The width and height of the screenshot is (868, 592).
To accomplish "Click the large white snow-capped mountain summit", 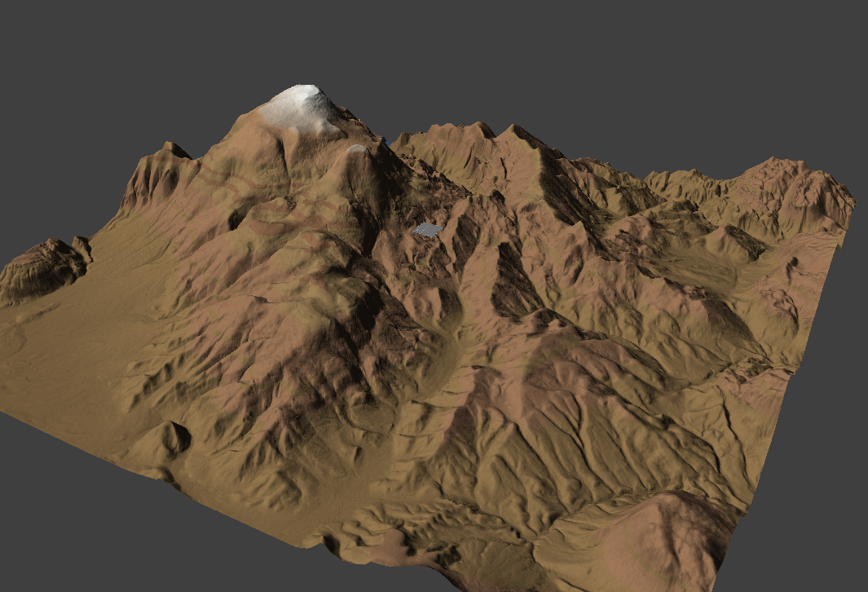I will pos(299,109).
